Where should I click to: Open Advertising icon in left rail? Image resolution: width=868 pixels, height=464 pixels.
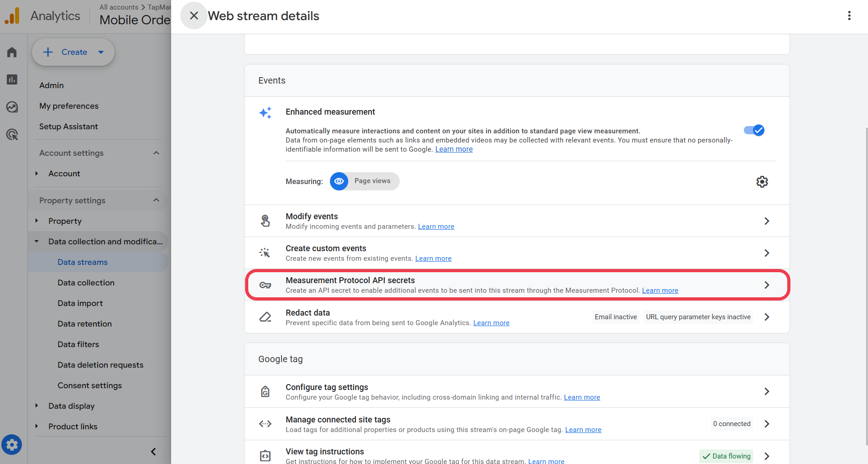click(12, 134)
